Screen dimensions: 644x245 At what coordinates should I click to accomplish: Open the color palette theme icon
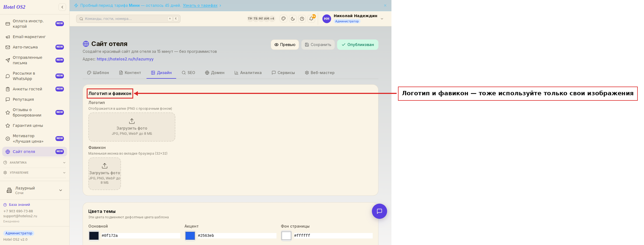coord(284,19)
